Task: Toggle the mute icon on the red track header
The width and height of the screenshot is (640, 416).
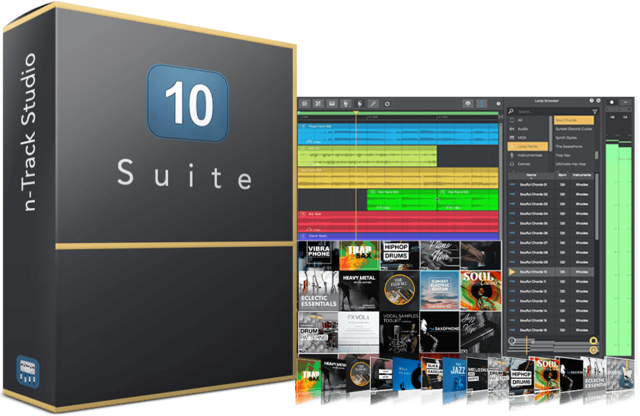Action: click(x=303, y=214)
